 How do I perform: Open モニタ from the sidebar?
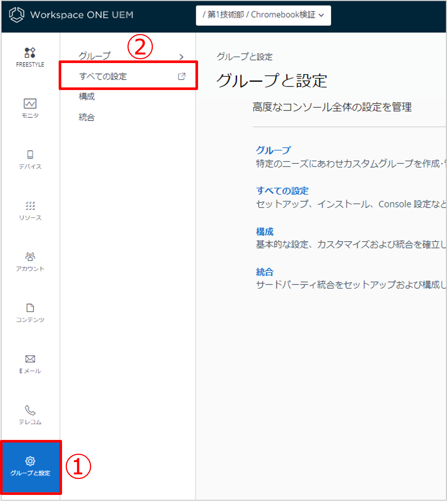tap(30, 108)
